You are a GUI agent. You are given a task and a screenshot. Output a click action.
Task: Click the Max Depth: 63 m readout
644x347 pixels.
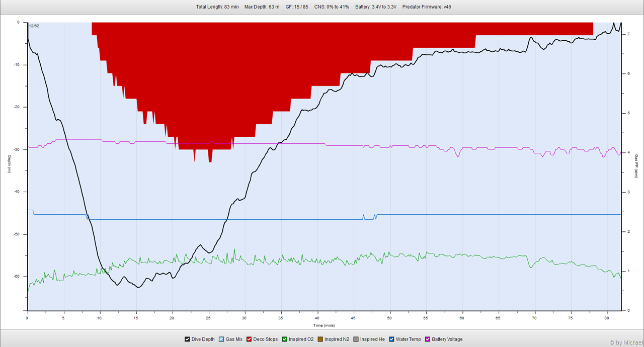tap(262, 7)
